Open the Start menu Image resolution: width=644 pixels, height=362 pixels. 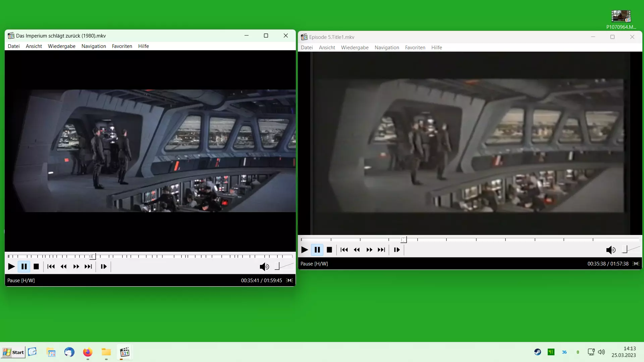point(13,352)
